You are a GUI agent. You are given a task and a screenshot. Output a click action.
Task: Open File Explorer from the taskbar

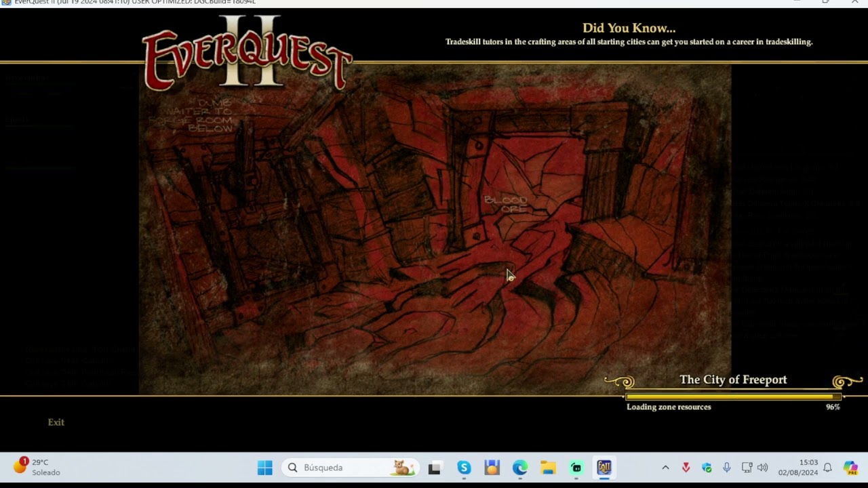(548, 468)
